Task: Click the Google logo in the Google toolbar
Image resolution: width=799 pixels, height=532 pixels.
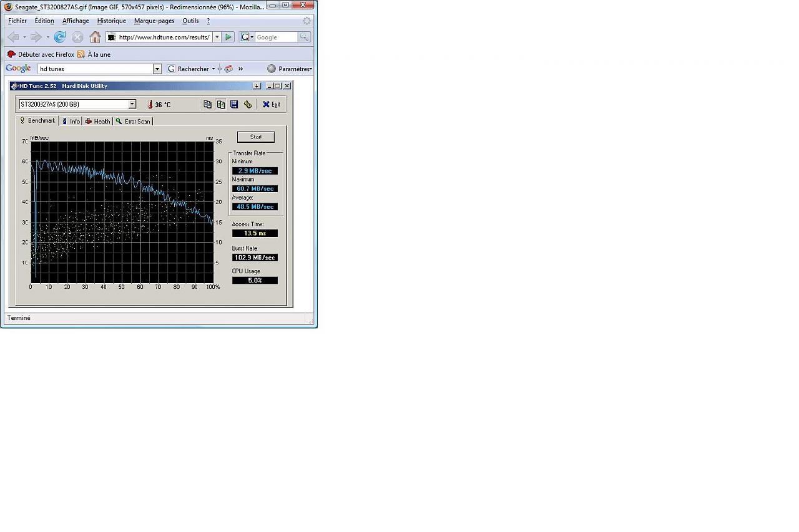Action: [x=18, y=69]
